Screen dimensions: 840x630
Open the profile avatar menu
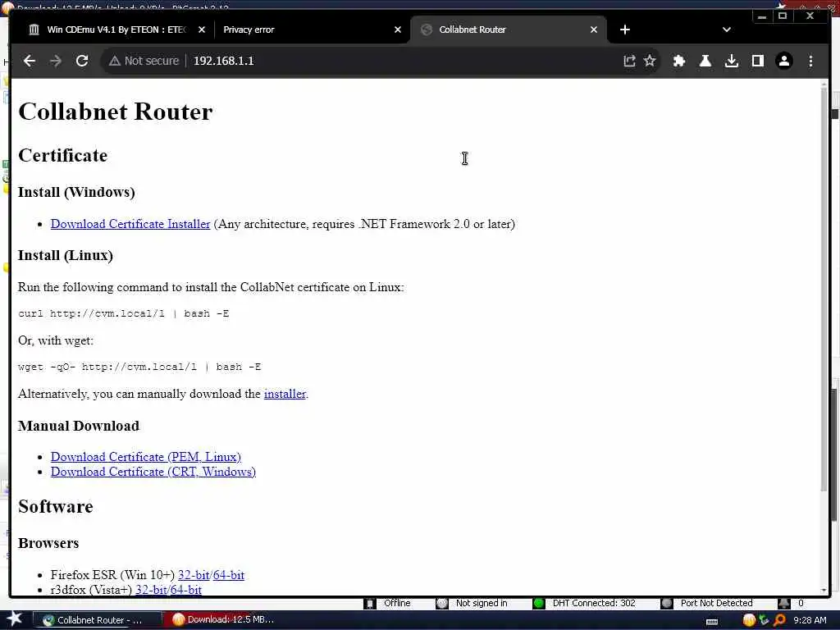(x=783, y=61)
